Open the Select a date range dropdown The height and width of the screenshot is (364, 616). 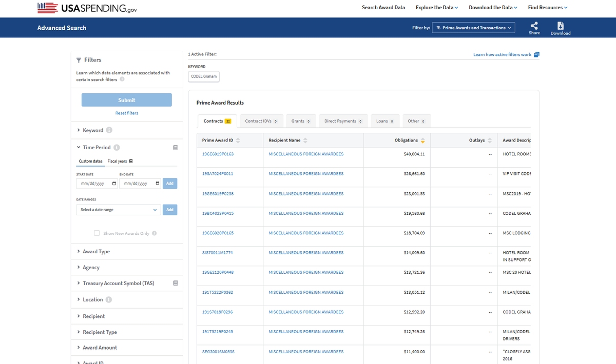click(x=119, y=210)
